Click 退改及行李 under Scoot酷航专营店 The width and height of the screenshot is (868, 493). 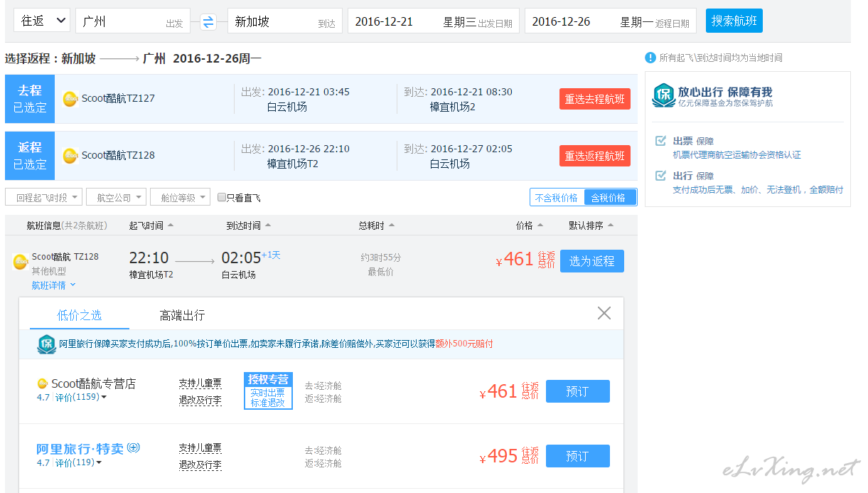point(200,401)
